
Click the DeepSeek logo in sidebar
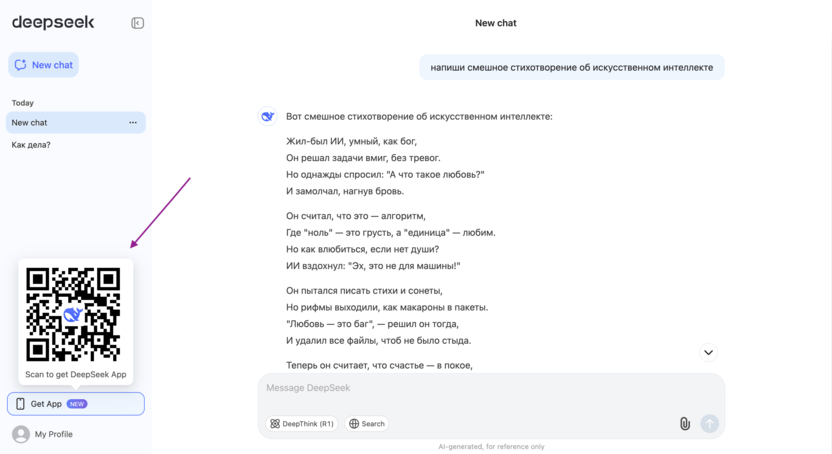[53, 22]
